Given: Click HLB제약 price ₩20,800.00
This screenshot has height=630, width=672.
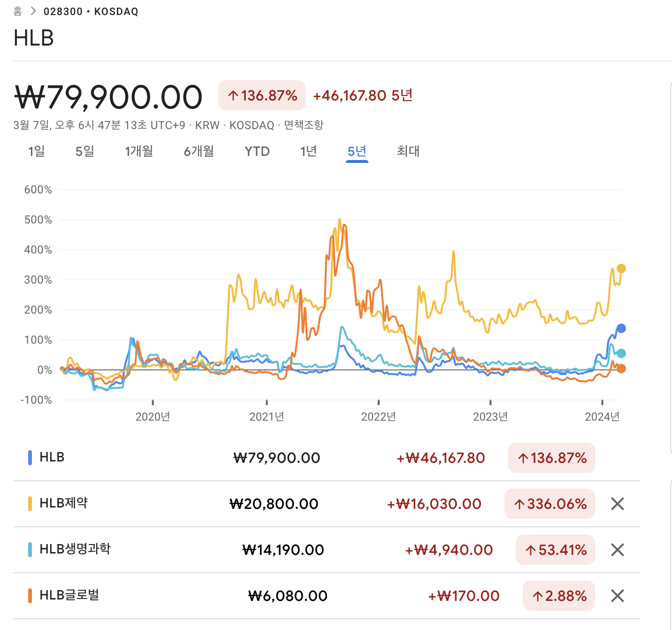Looking at the screenshot, I should coord(274,504).
